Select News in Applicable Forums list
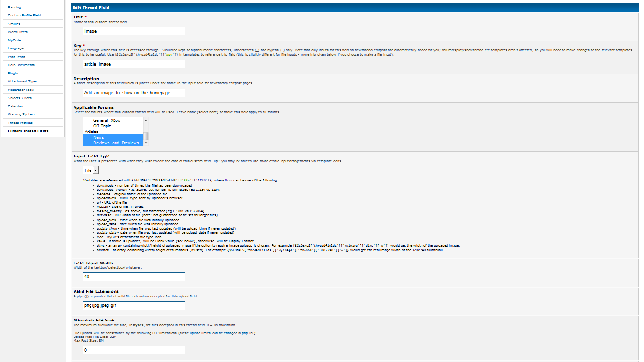The width and height of the screenshot is (644, 362). [99, 137]
